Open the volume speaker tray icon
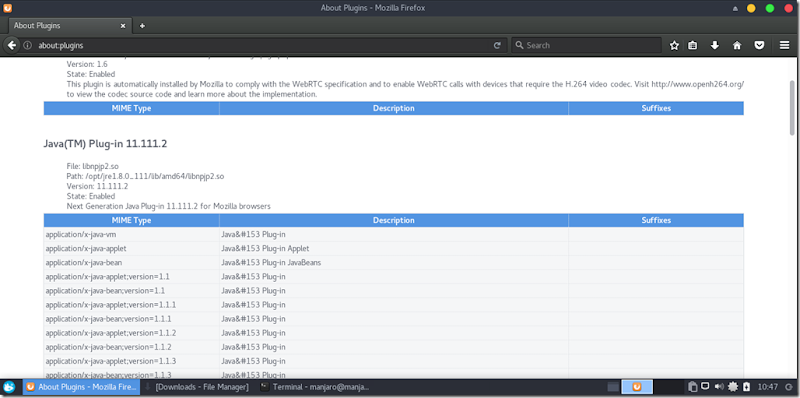This screenshot has height=398, width=800. (x=719, y=387)
